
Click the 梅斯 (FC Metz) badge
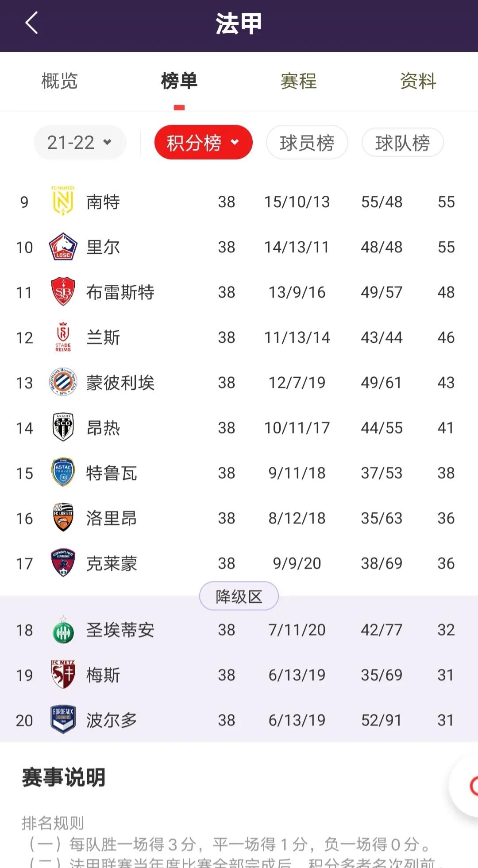[62, 674]
